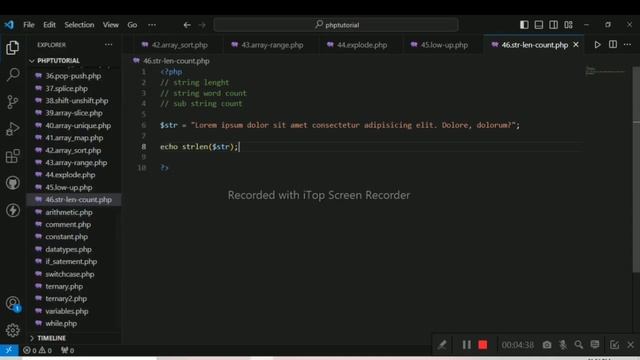Toggle the primary side bar layout icon
This screenshot has height=360, width=640.
(524, 25)
